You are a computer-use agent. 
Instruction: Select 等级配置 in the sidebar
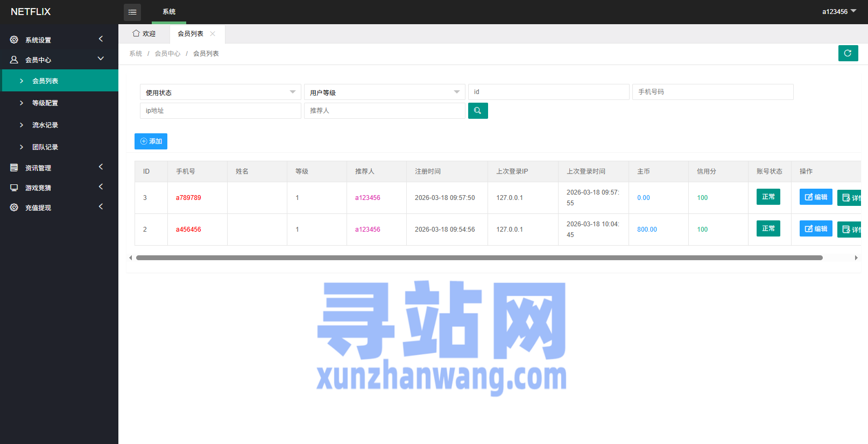click(45, 103)
